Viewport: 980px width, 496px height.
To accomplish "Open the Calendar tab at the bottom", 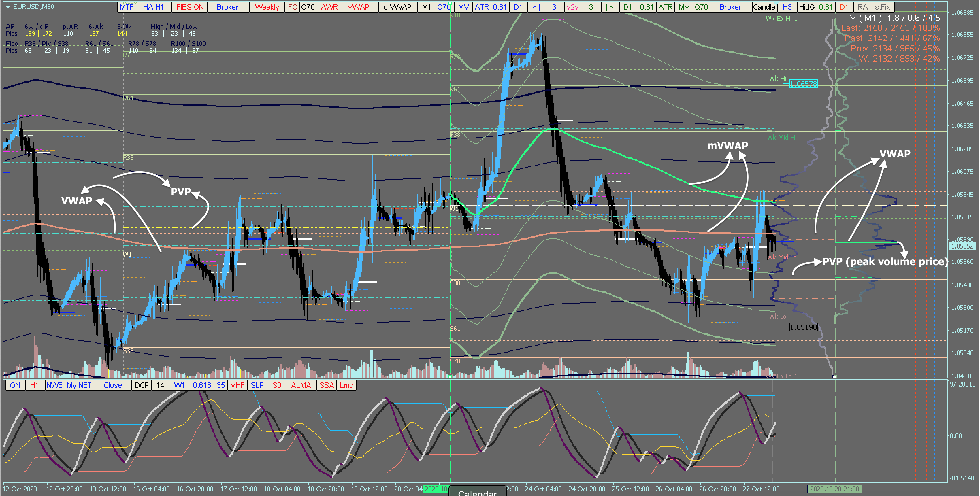I will click(477, 492).
